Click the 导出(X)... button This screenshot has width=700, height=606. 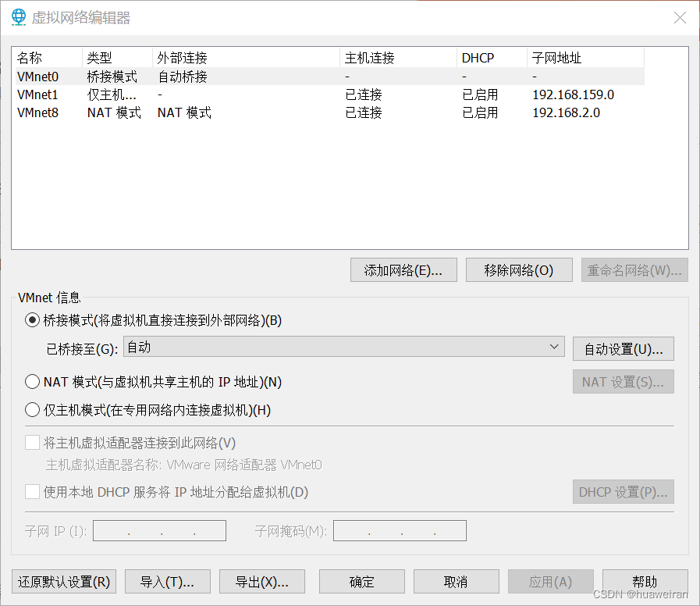262,582
